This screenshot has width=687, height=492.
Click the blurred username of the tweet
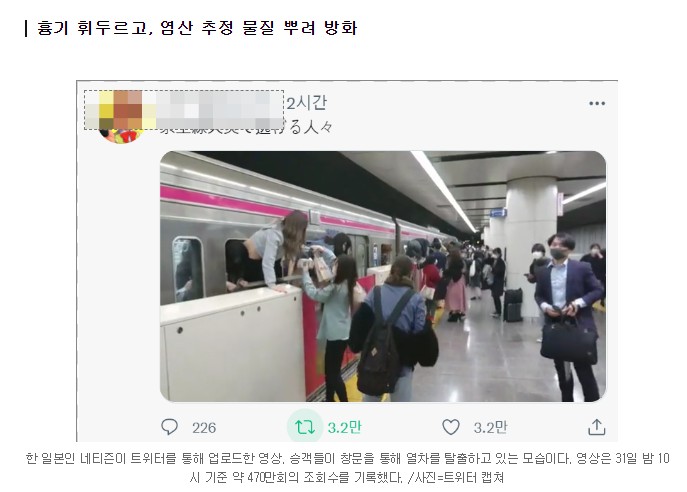[219, 110]
